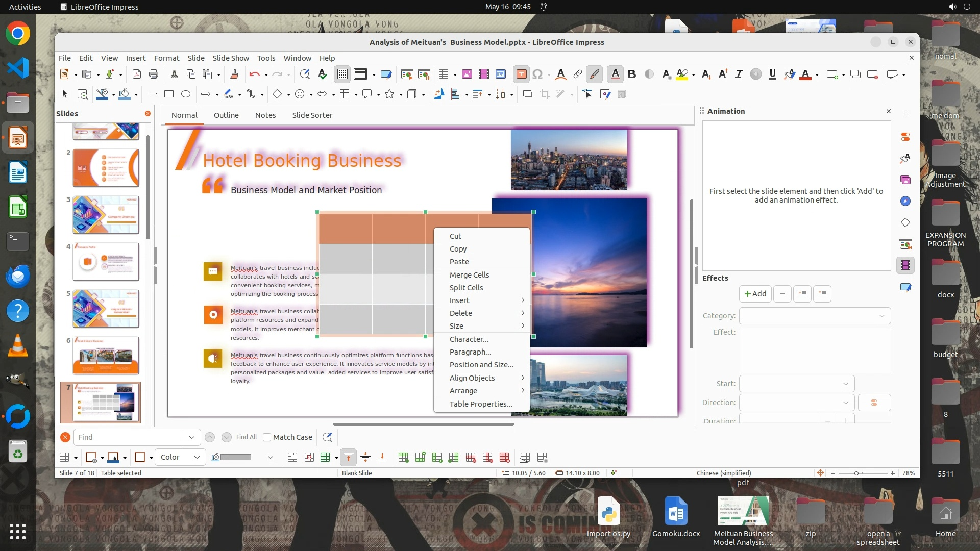This screenshot has height=551, width=980.
Task: Open the table fill Color dropdown
Action: [x=181, y=457]
